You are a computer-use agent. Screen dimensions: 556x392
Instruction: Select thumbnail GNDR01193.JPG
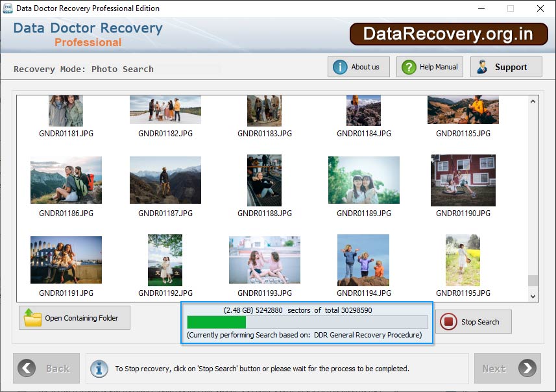pyautogui.click(x=265, y=260)
